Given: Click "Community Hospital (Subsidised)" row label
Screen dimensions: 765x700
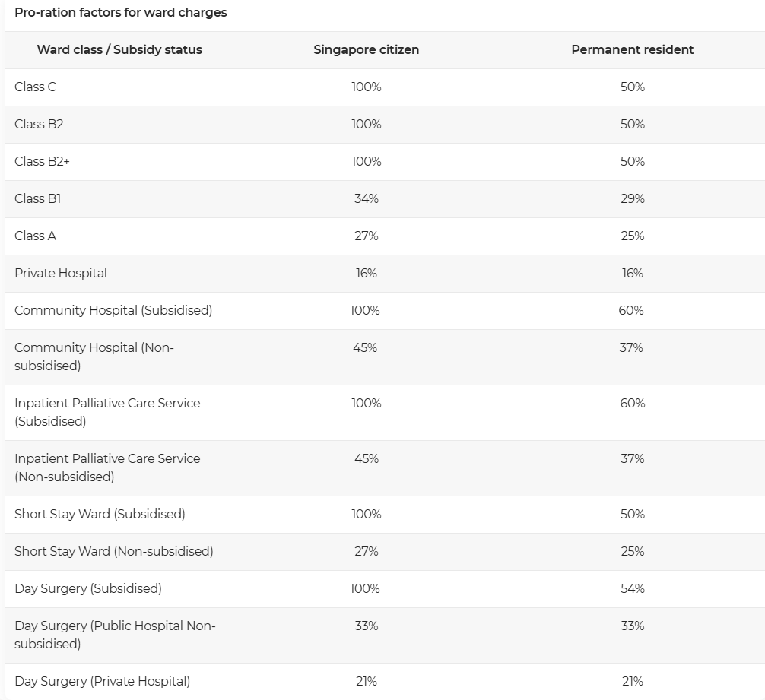Looking at the screenshot, I should pyautogui.click(x=113, y=310).
